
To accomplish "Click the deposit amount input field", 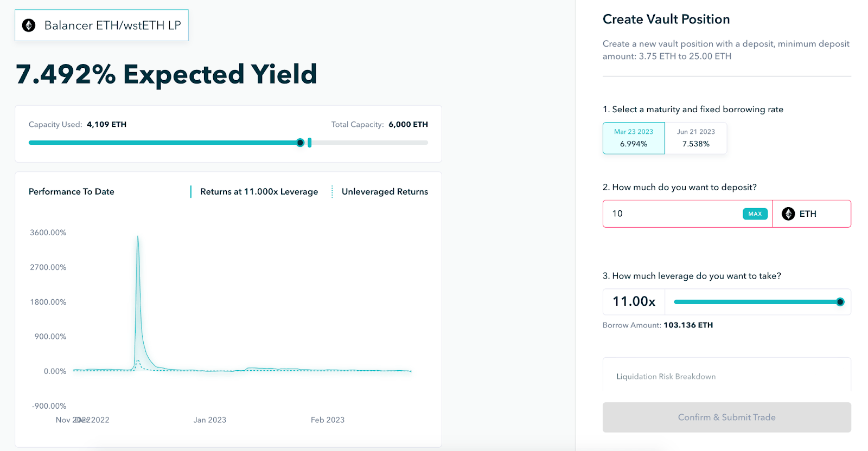I will [x=673, y=214].
